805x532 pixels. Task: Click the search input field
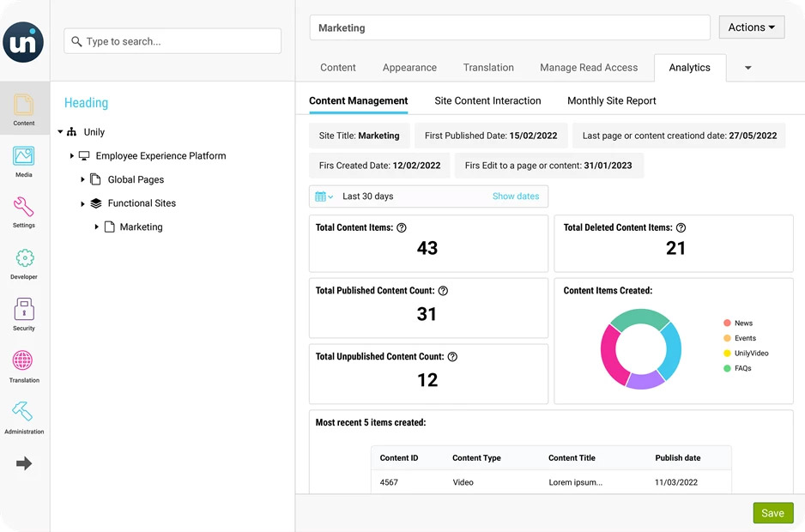coord(172,41)
